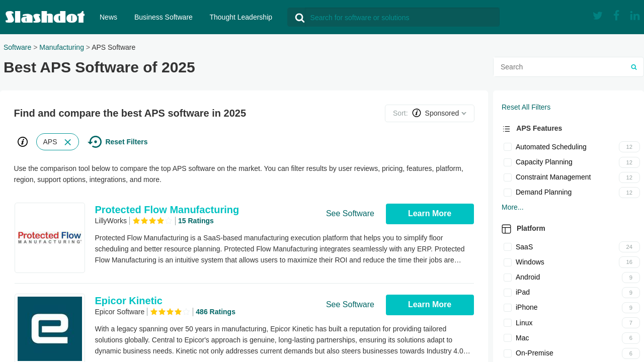Viewport: 644px width, 362px height.
Task: Click the Slashdot logo
Action: coord(45,17)
